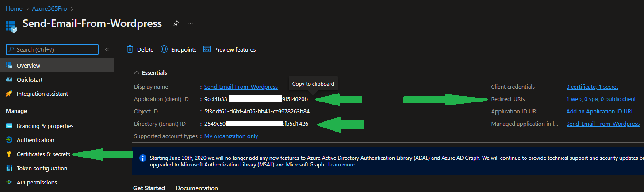Click the Token configuration icon
644x192 pixels.
coord(9,168)
